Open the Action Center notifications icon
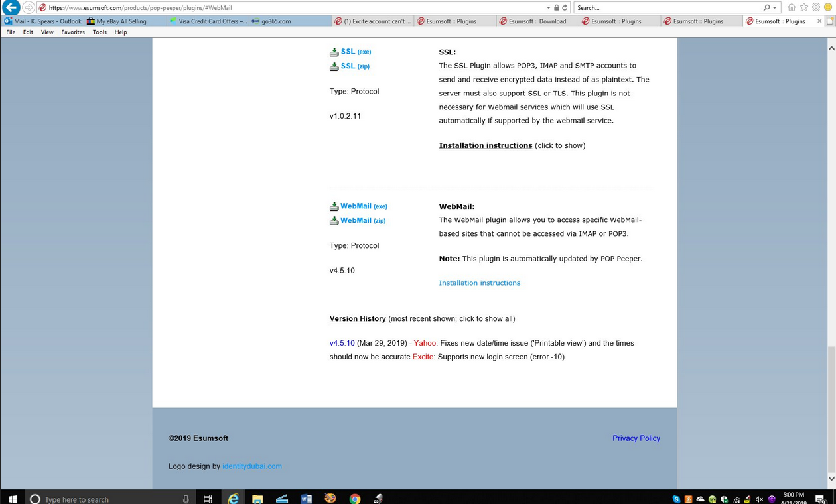836x504 pixels. point(820,499)
